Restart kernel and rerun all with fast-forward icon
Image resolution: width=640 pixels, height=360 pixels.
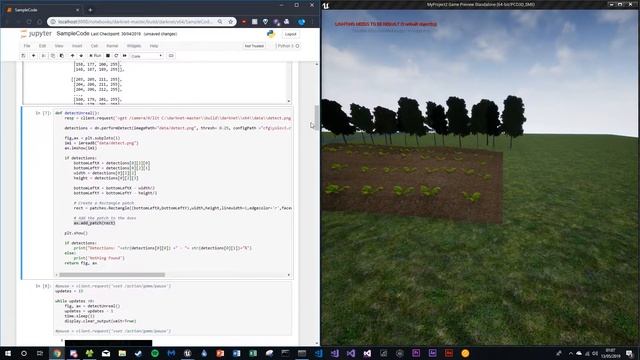tap(124, 56)
